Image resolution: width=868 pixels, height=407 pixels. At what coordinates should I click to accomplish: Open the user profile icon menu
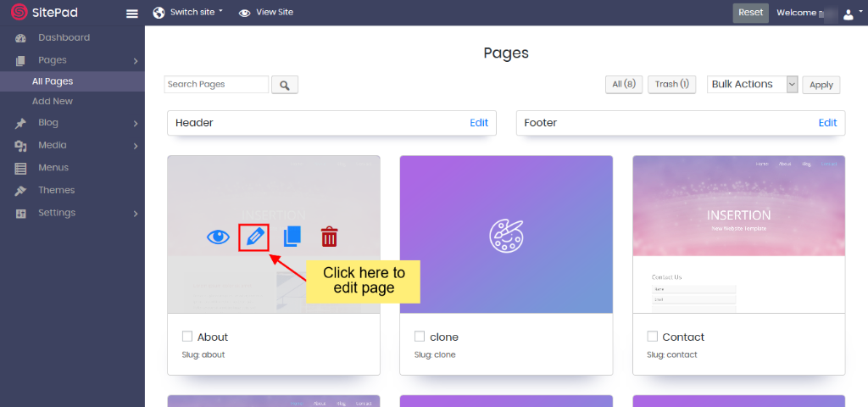[x=848, y=14]
